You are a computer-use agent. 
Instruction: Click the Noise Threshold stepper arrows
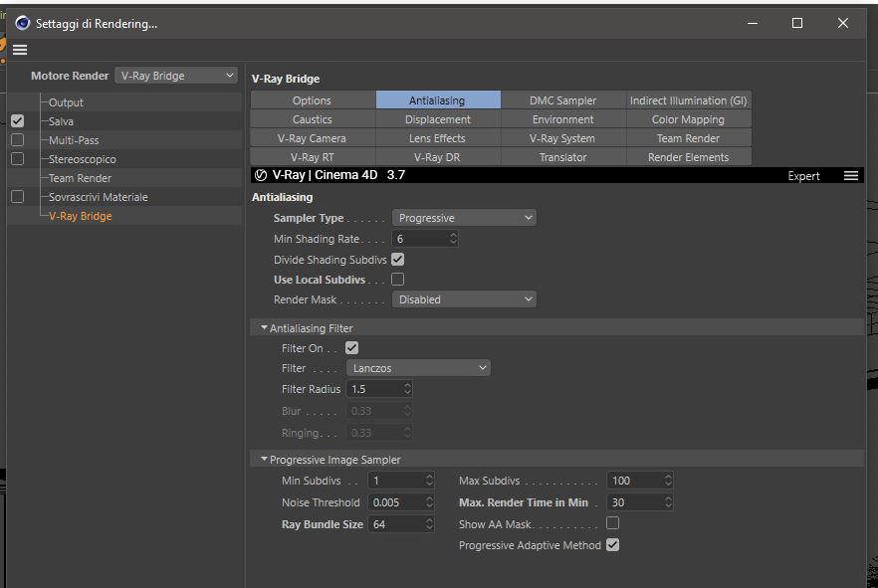[429, 502]
